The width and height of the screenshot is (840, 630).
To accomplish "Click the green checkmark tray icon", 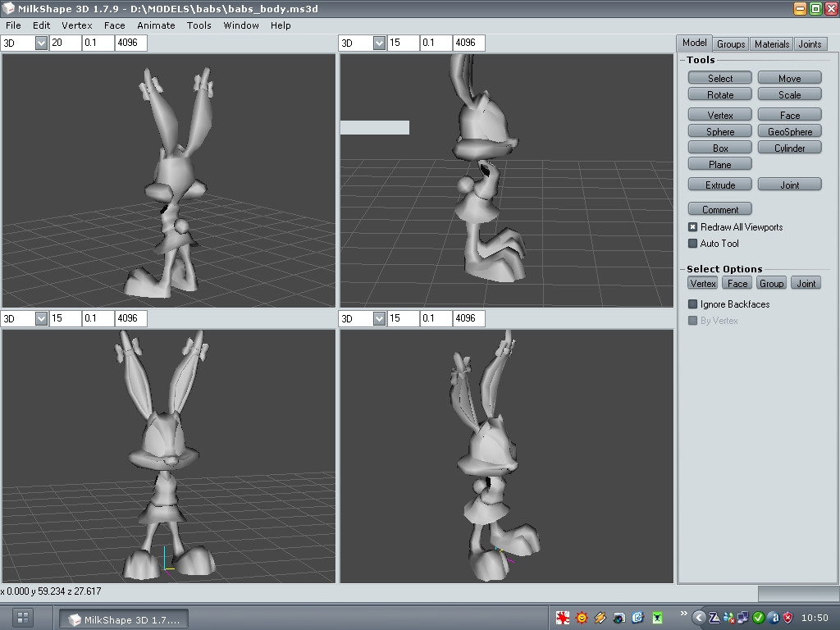I will coord(758,618).
